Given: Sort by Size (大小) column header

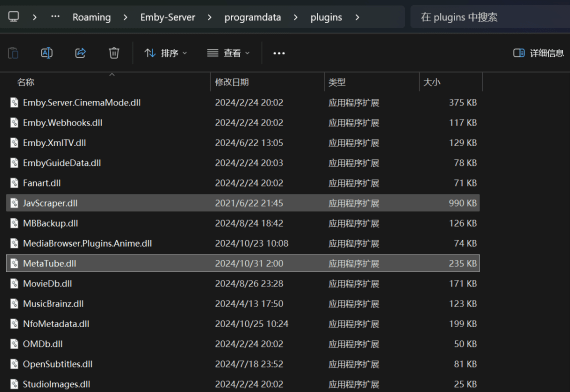Looking at the screenshot, I should click(x=432, y=82).
